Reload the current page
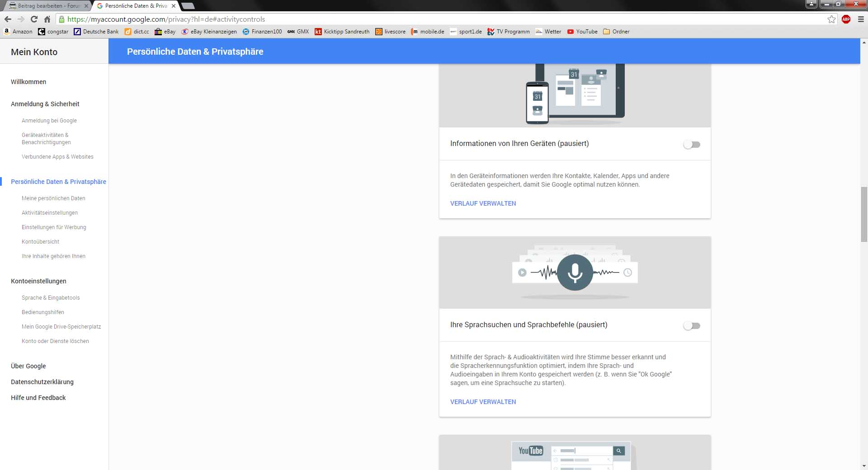868x470 pixels. [x=34, y=19]
